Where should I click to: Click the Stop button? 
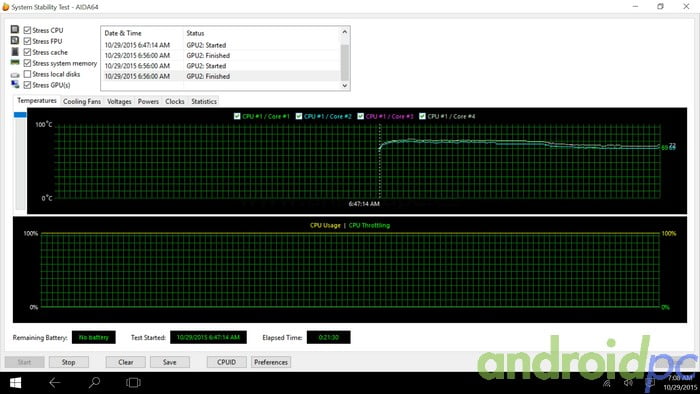[69, 362]
